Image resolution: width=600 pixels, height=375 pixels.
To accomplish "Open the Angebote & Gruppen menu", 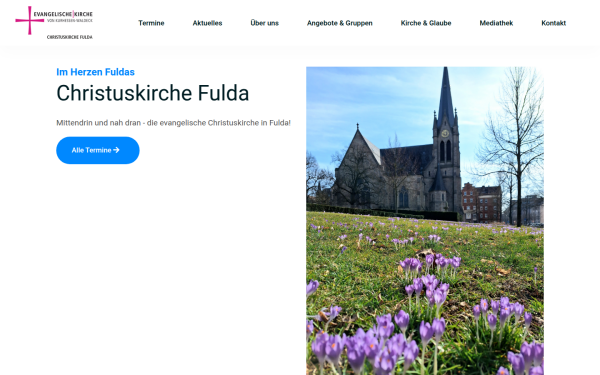I will click(x=339, y=23).
